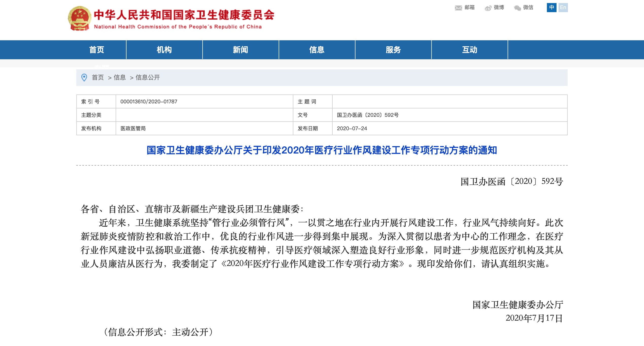
Task: Open the 首页 navigation tab
Action: click(97, 50)
